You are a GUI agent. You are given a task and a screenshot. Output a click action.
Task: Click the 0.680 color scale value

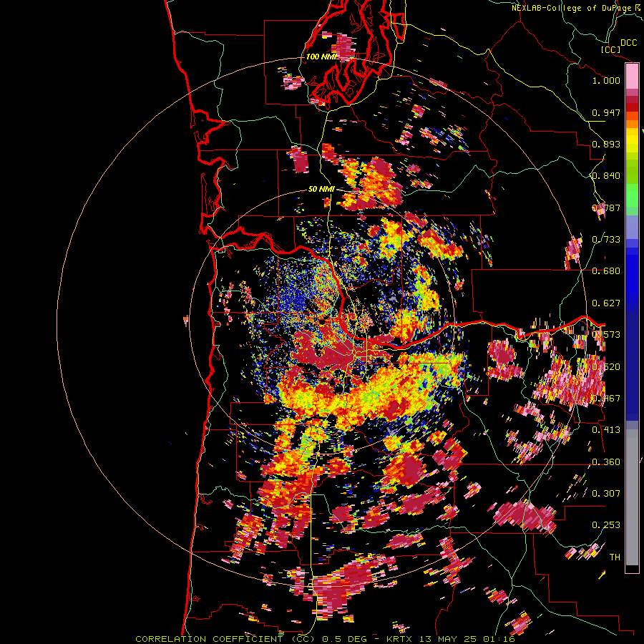(x=606, y=271)
